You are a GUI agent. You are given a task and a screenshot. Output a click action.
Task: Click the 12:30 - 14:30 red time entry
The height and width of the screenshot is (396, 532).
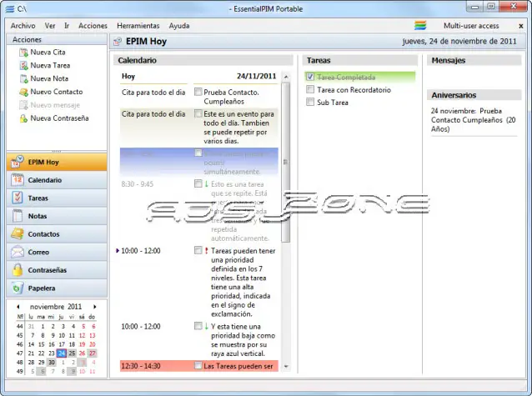198,366
